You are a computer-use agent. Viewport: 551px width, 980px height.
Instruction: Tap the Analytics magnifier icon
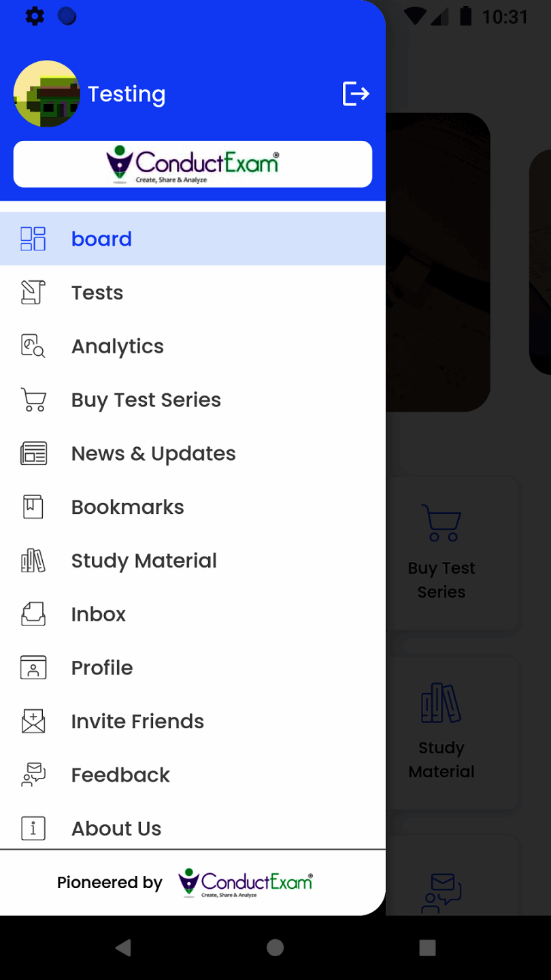33,346
